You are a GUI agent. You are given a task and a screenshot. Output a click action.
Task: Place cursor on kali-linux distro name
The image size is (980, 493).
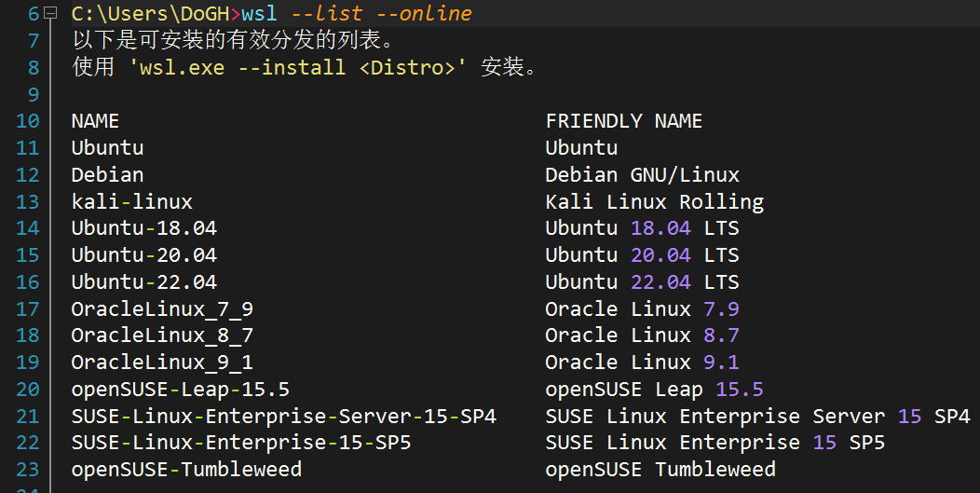[131, 202]
